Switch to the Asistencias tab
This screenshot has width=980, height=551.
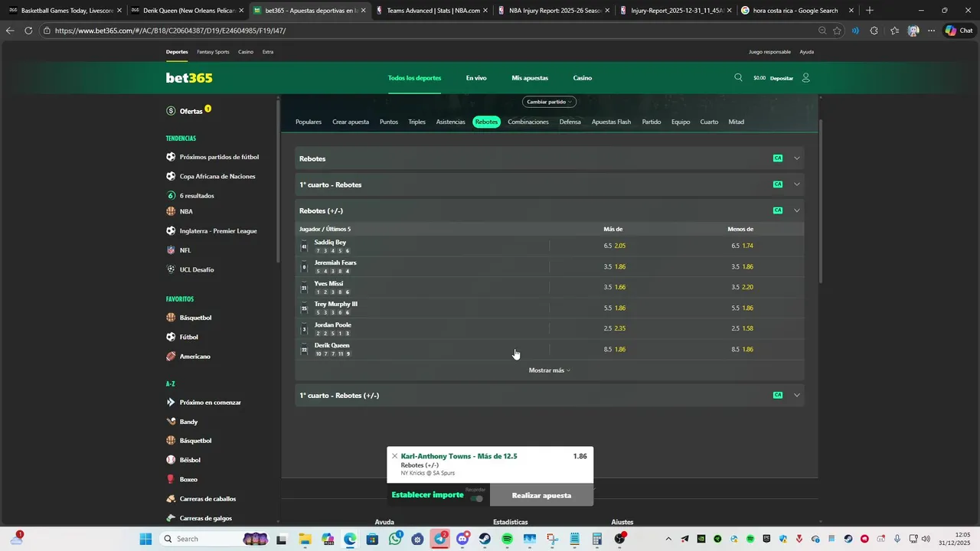(451, 122)
